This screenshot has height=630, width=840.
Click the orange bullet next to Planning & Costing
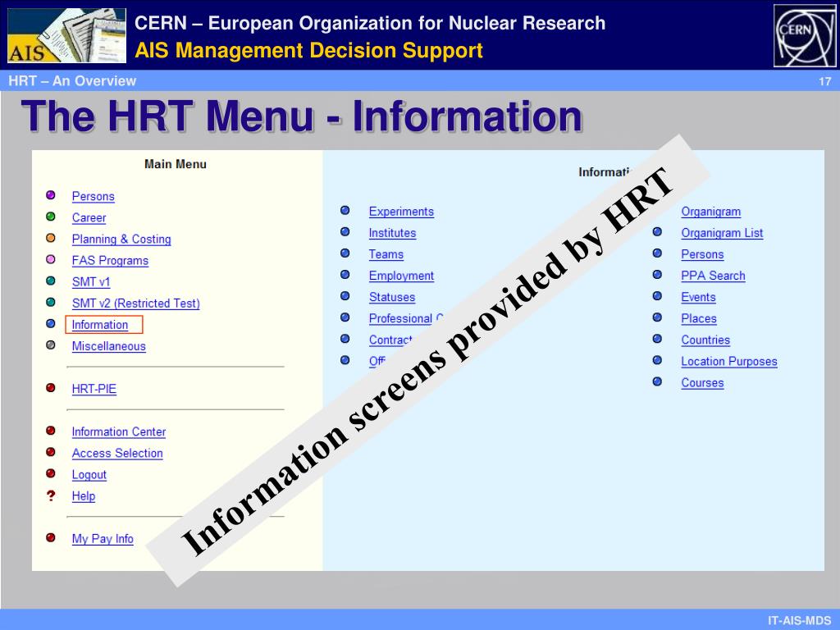[51, 238]
